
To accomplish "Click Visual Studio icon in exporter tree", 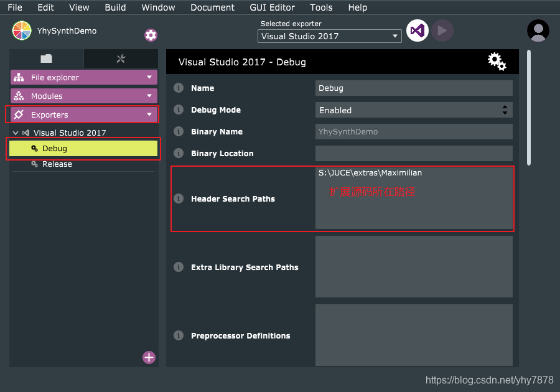I will click(26, 133).
